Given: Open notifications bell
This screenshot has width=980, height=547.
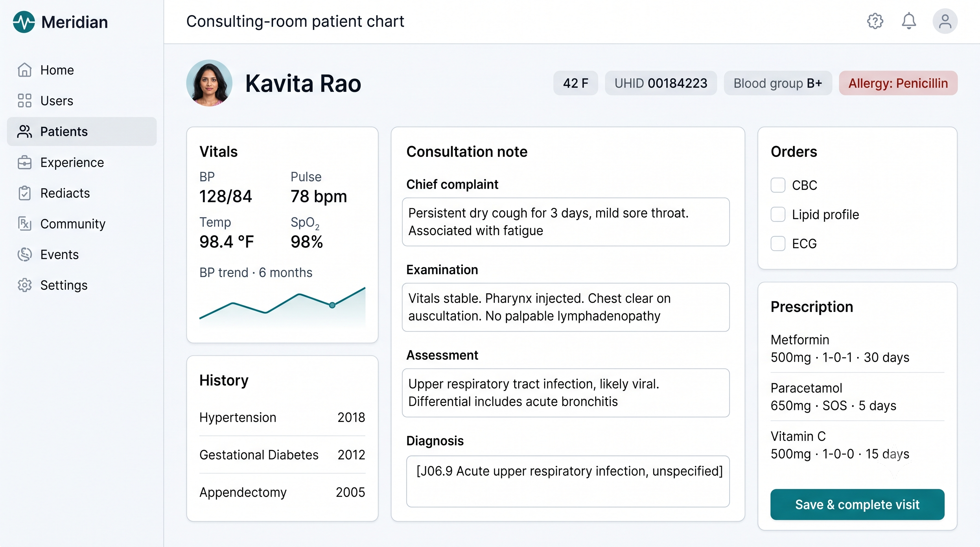Looking at the screenshot, I should (x=909, y=21).
